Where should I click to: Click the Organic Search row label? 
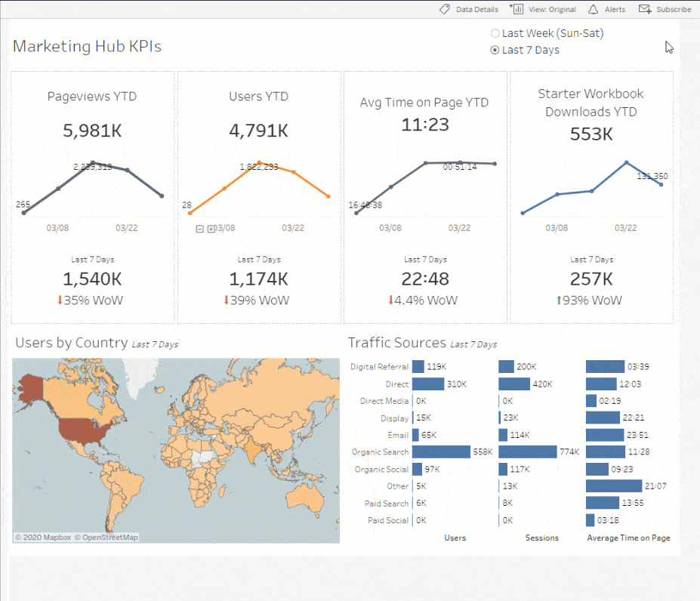coord(380,452)
